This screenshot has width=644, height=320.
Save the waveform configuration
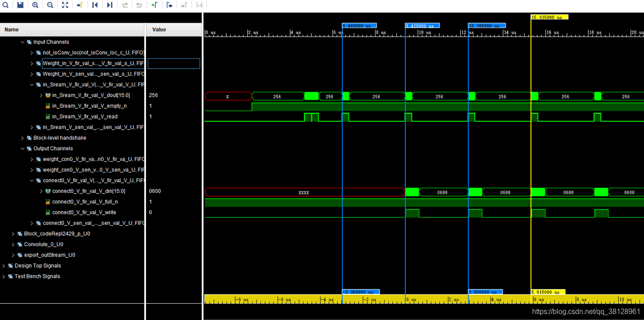pos(20,5)
